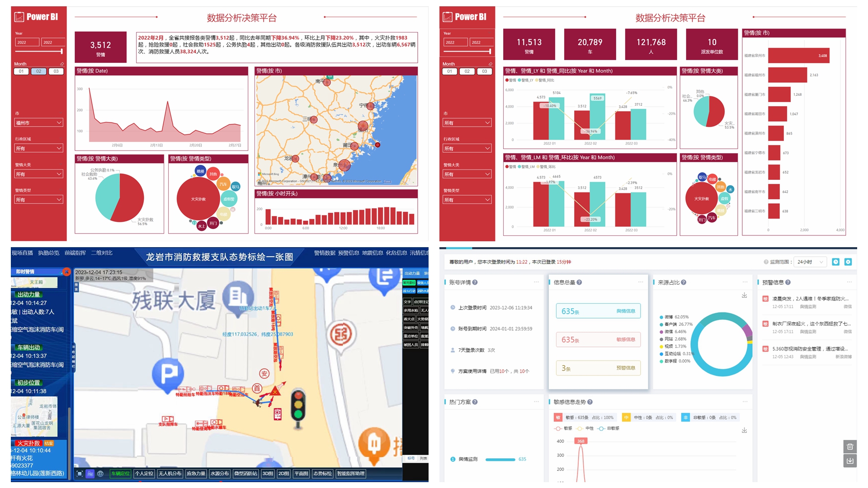
Task: Open the 警情大类 dropdown in left dashboard
Action: click(39, 174)
